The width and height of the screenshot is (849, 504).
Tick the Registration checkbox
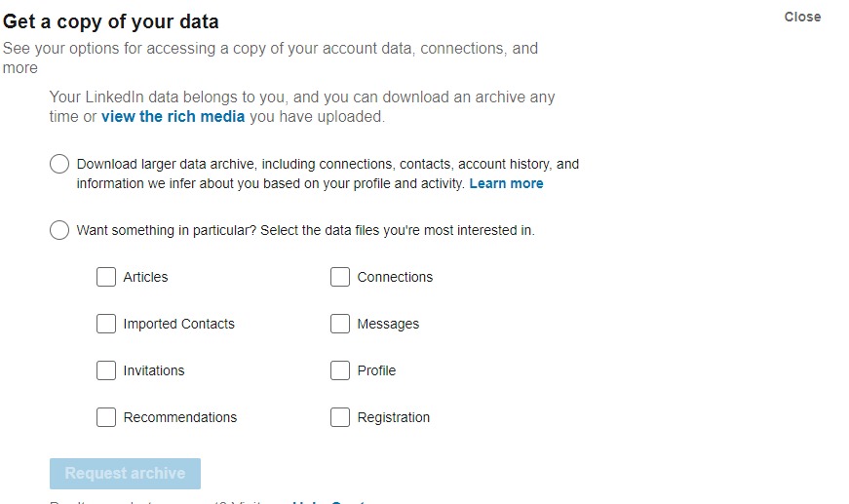coord(340,417)
